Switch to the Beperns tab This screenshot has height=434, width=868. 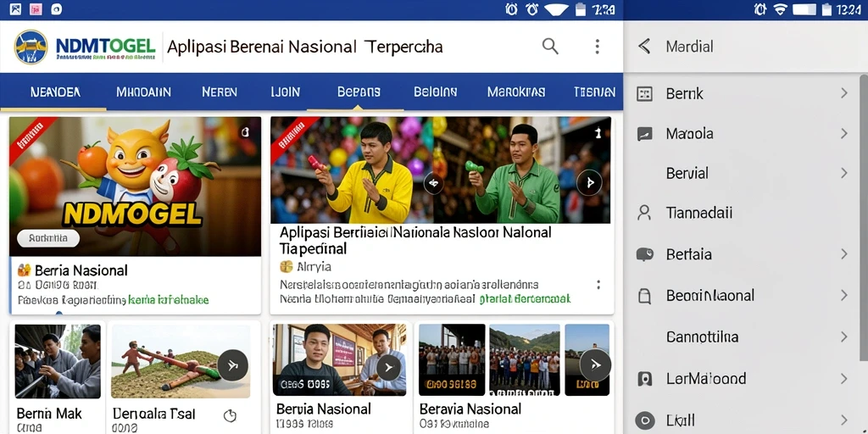click(x=359, y=92)
